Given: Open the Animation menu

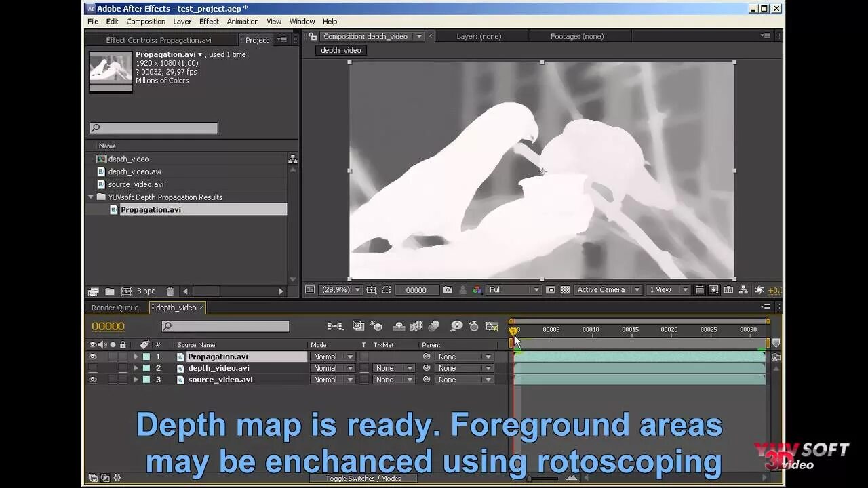Looking at the screenshot, I should point(243,22).
